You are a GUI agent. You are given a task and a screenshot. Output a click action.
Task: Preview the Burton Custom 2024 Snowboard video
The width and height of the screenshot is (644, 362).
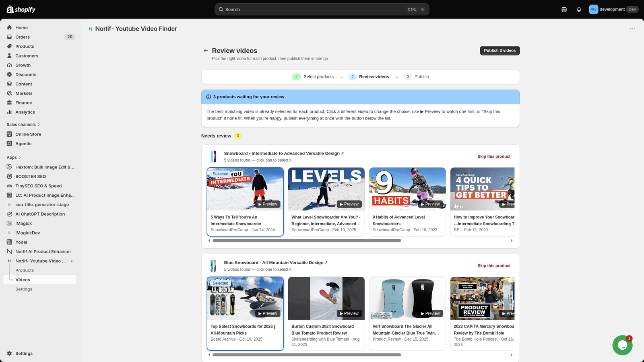pyautogui.click(x=349, y=314)
